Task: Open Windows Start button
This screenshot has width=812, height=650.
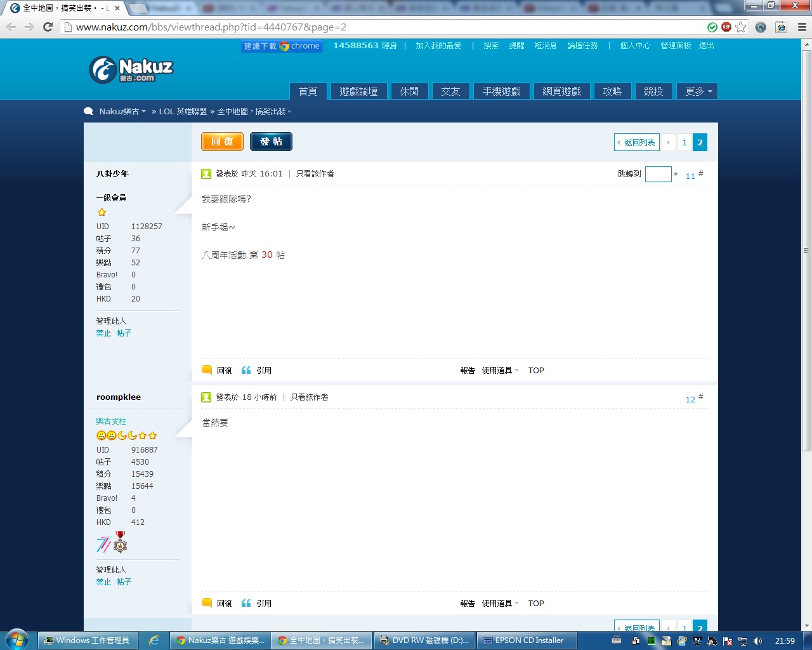Action: pos(17,640)
